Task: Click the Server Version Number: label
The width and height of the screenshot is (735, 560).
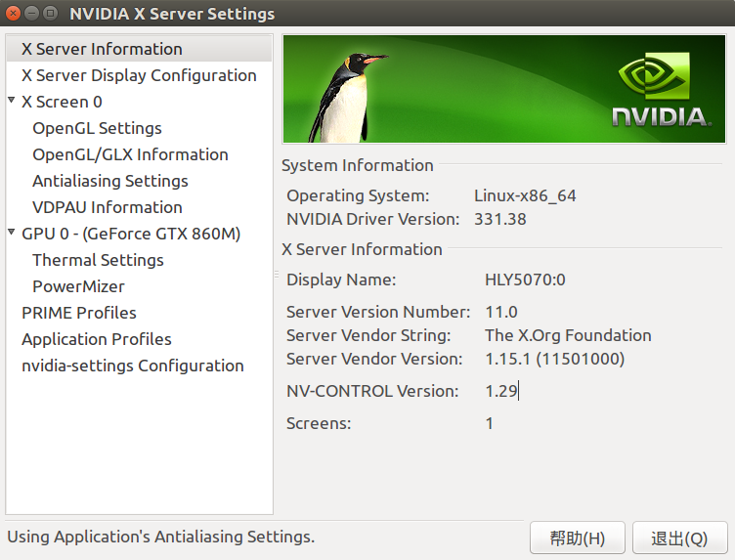Action: pyautogui.click(x=378, y=312)
